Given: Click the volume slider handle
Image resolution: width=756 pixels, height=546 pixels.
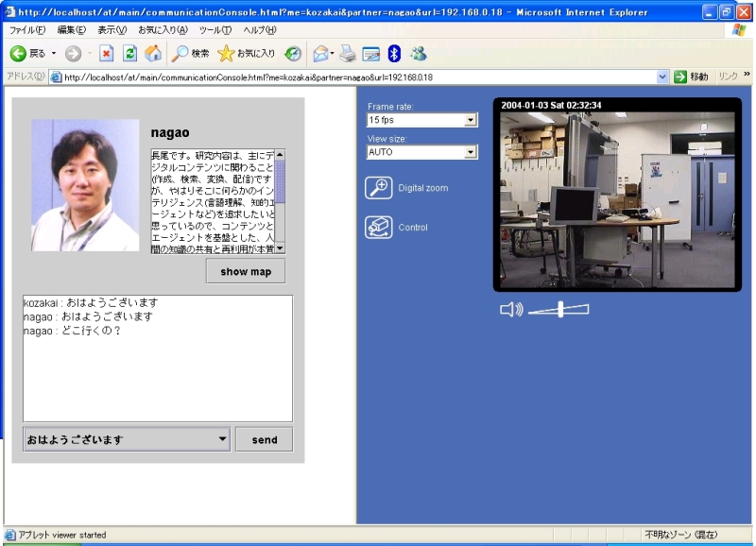Looking at the screenshot, I should [x=560, y=309].
